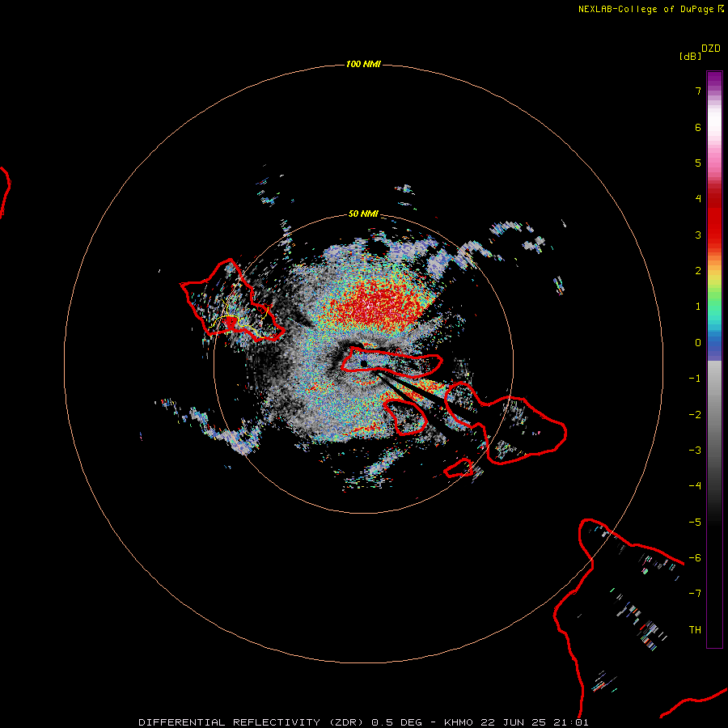Click the -7 value on color scale

[695, 594]
